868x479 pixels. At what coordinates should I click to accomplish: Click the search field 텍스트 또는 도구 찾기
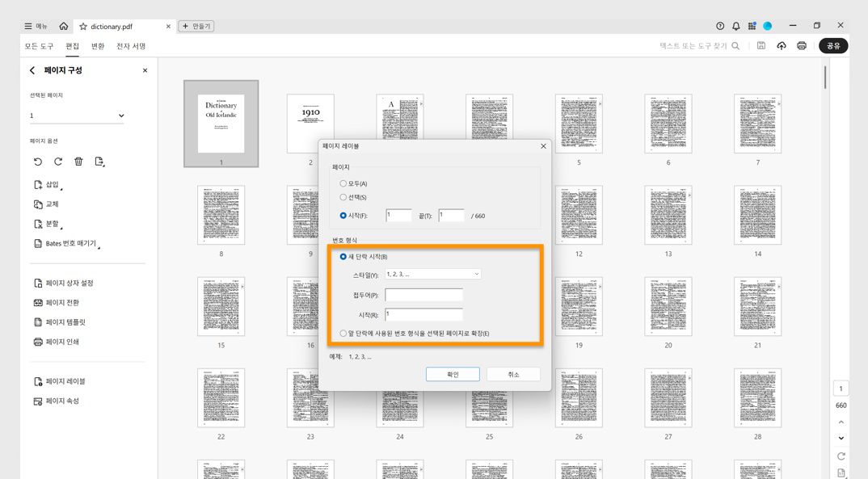(x=693, y=46)
